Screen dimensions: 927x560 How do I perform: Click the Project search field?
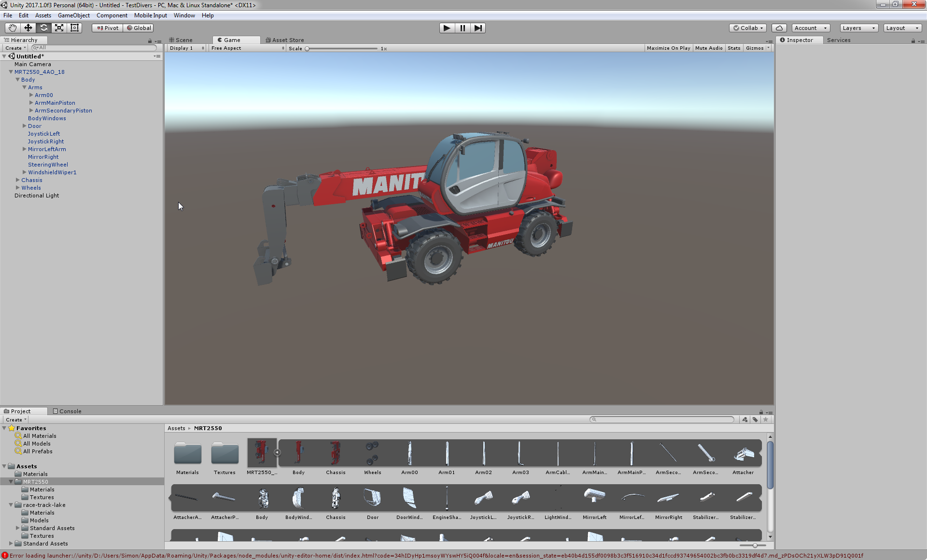661,420
